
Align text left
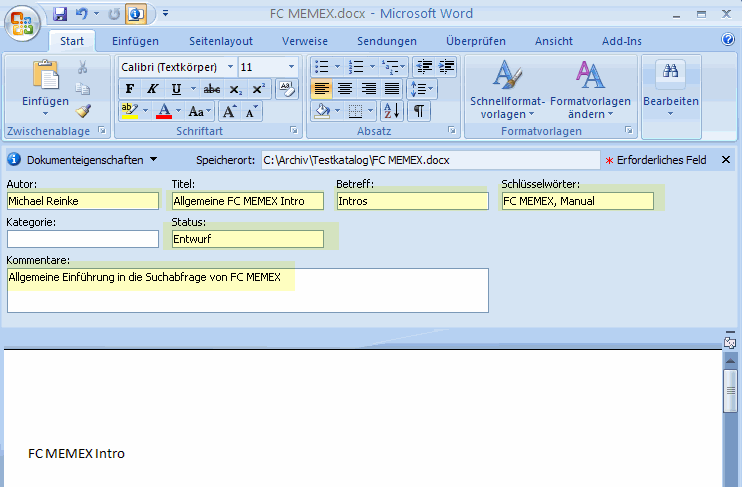pyautogui.click(x=322, y=89)
